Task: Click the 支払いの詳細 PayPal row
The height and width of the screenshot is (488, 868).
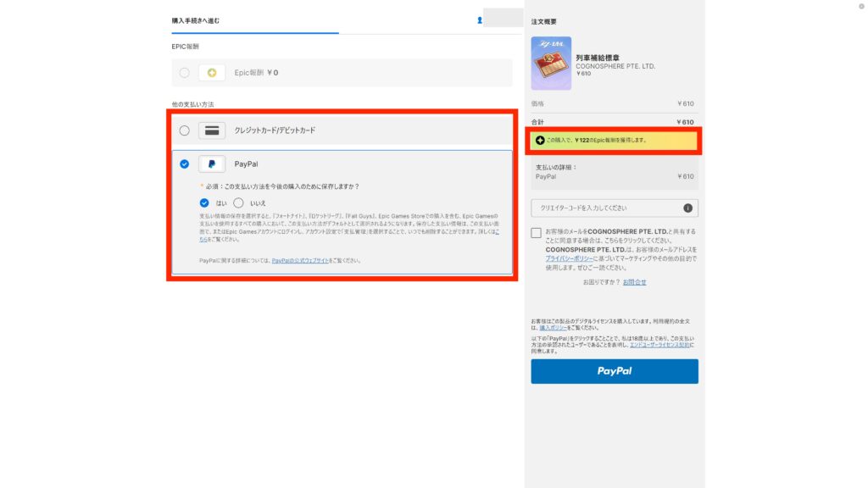Action: (x=615, y=176)
